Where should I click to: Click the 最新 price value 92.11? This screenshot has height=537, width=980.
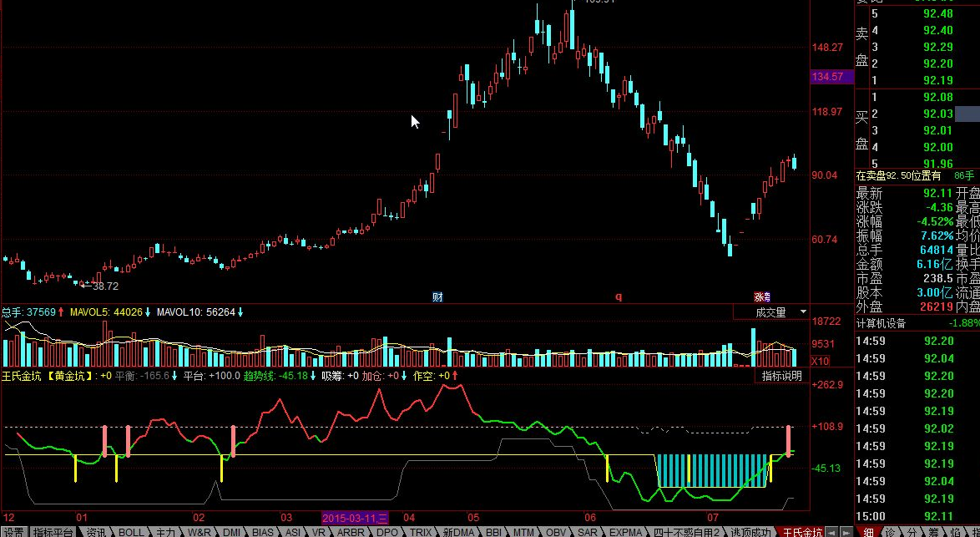point(937,193)
